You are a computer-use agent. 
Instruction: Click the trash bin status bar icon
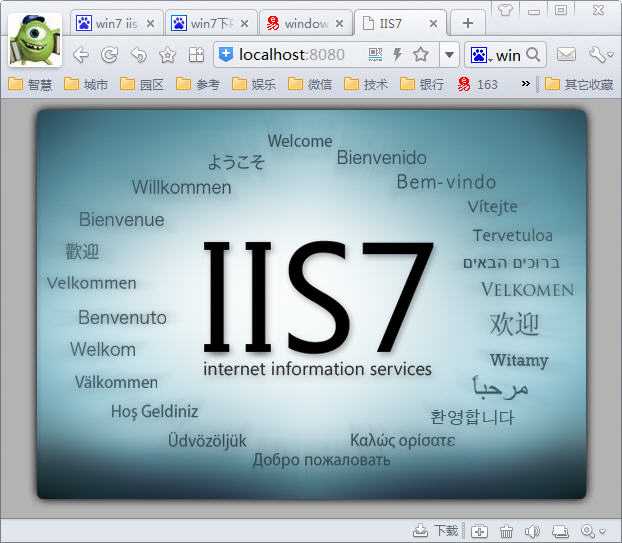[x=506, y=531]
